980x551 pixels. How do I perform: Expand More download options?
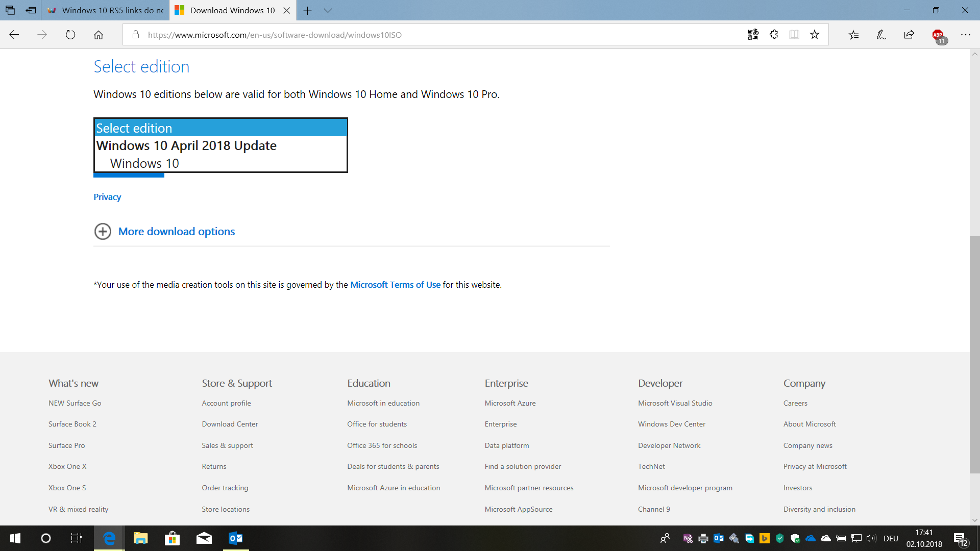tap(176, 232)
